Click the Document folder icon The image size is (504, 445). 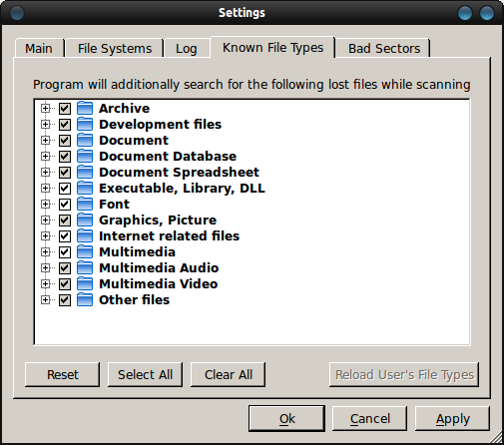[x=85, y=140]
